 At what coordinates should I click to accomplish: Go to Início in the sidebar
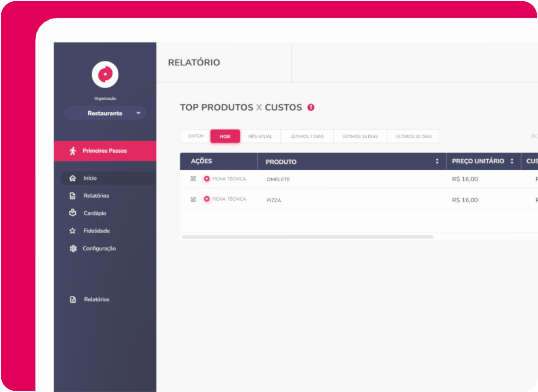[90, 178]
